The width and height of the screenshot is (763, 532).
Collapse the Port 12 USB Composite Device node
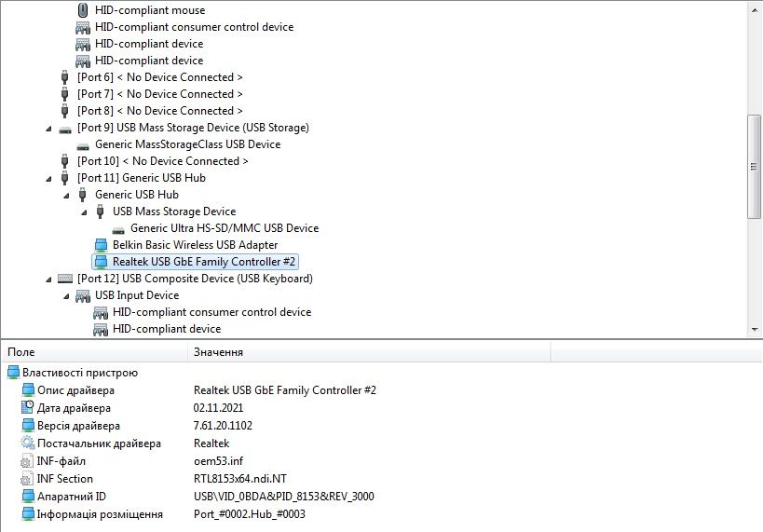point(48,280)
